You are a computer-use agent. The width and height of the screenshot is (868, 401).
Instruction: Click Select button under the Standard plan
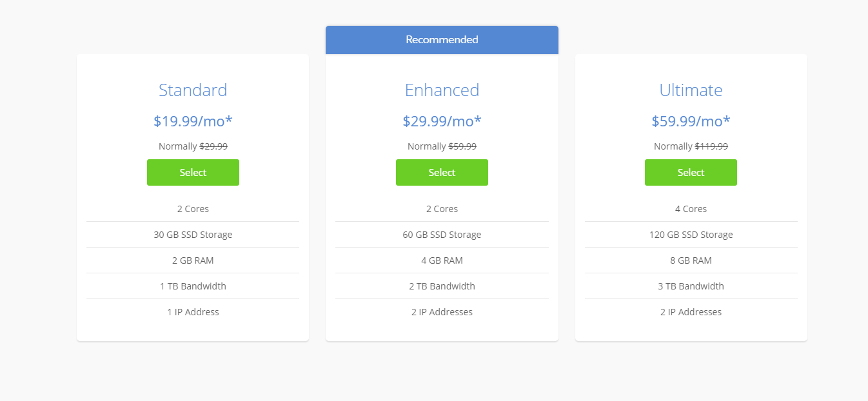point(193,173)
